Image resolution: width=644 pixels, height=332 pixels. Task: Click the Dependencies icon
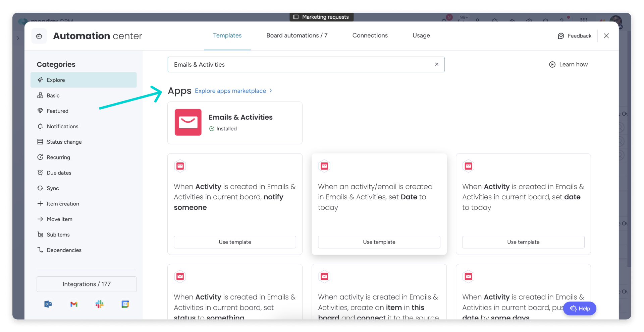pos(40,250)
